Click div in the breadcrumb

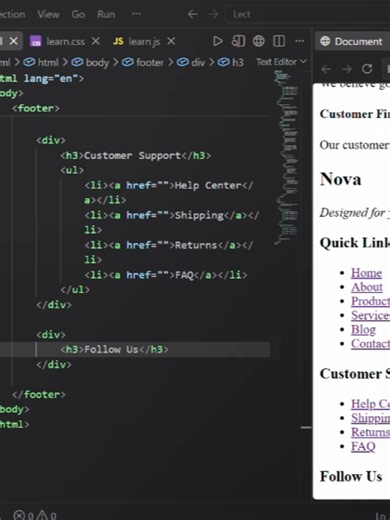pyautogui.click(x=198, y=62)
